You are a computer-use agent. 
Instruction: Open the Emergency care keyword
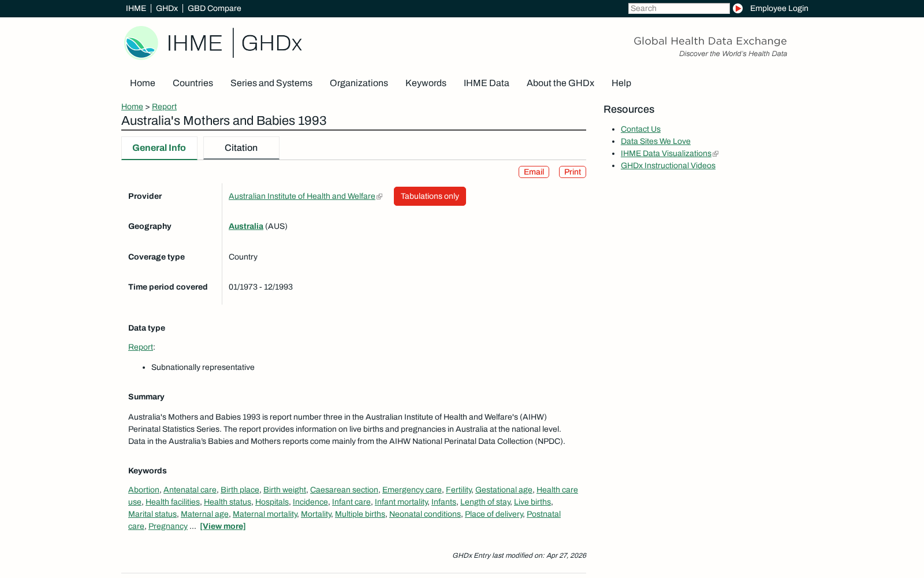pos(412,490)
